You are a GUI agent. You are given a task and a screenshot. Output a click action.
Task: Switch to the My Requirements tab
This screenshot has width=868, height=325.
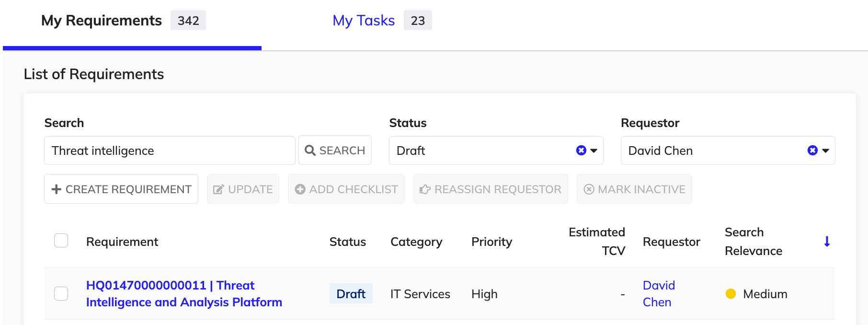coord(102,21)
